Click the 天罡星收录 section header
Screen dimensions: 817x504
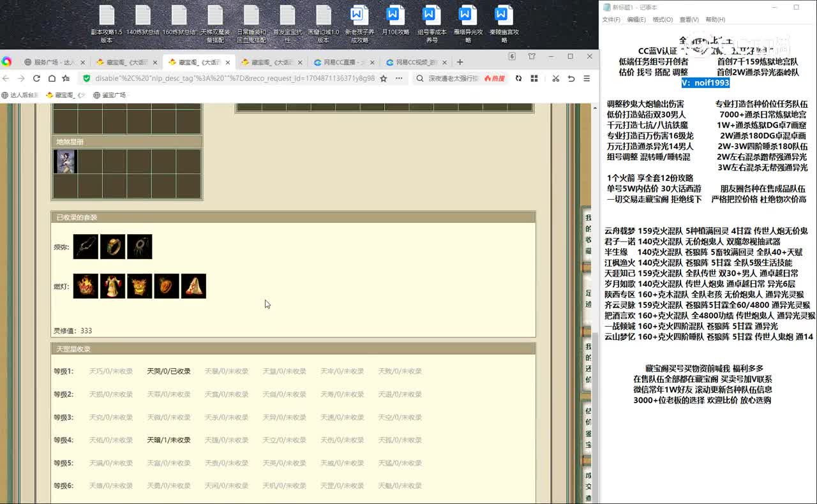293,349
